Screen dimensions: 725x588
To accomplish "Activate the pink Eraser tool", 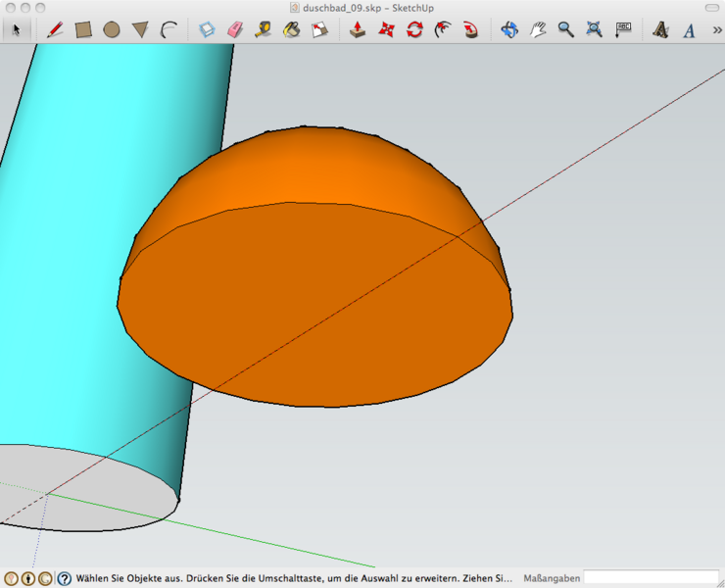I will 234,29.
